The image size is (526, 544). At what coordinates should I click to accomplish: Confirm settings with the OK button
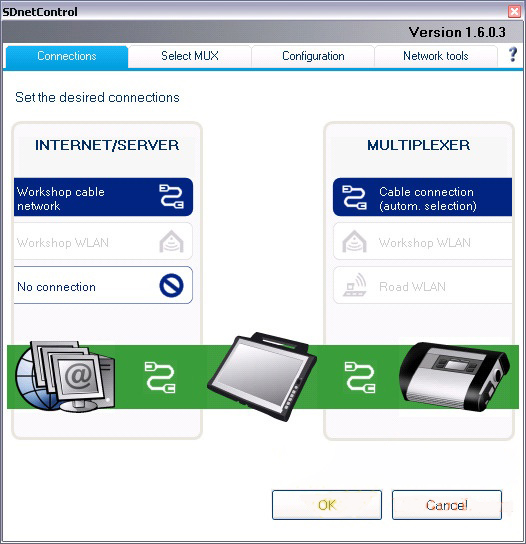pos(327,505)
